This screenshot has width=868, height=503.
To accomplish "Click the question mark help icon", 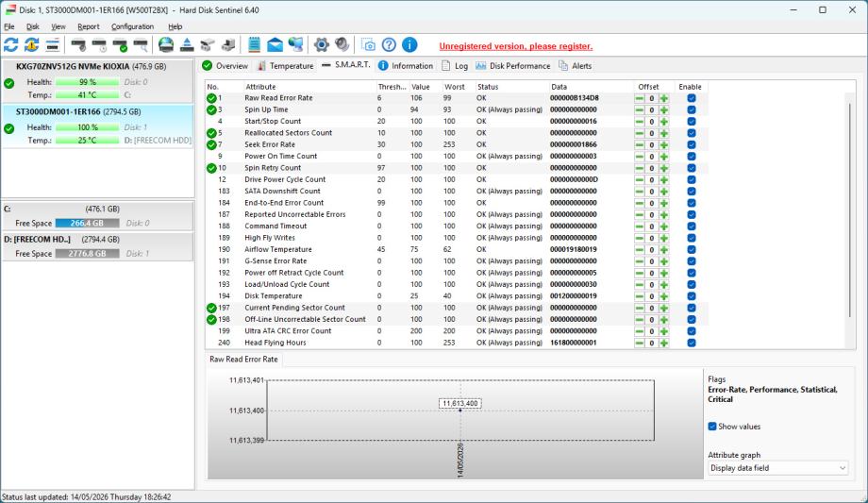I will click(x=389, y=45).
